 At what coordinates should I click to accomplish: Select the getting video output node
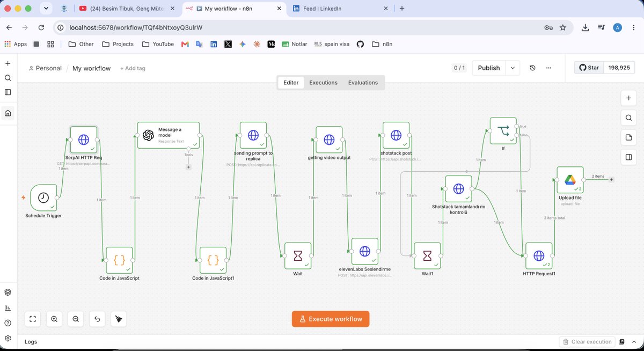pyautogui.click(x=329, y=140)
